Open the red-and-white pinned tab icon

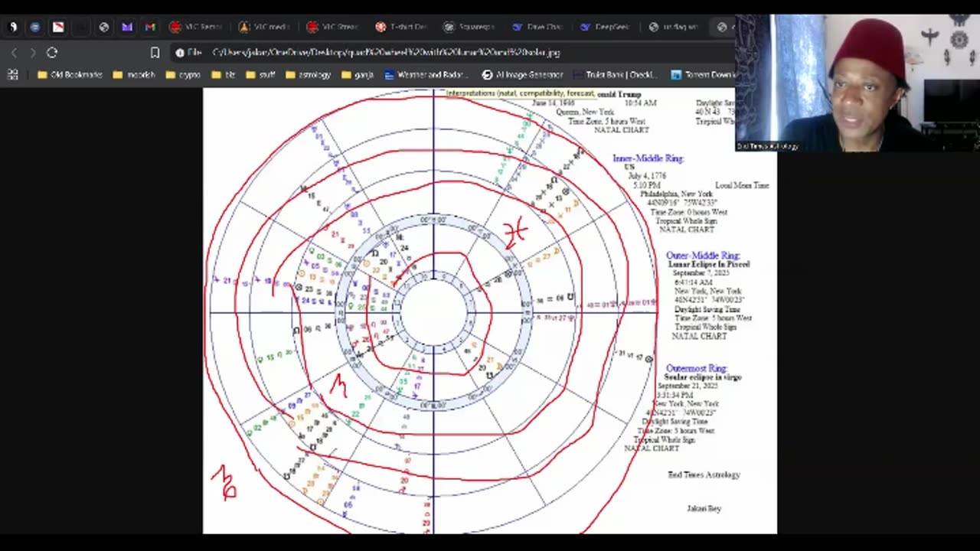pos(58,27)
